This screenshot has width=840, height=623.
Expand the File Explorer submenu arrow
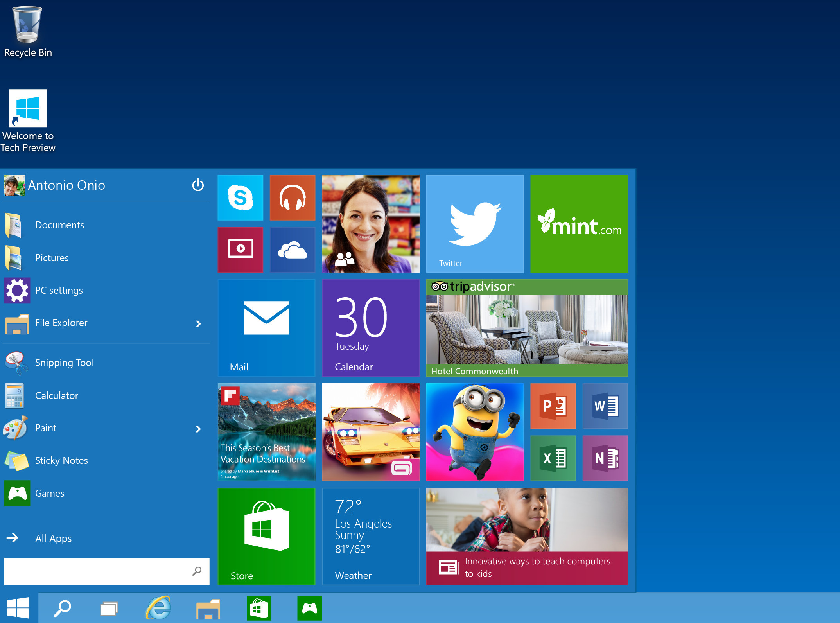198,324
